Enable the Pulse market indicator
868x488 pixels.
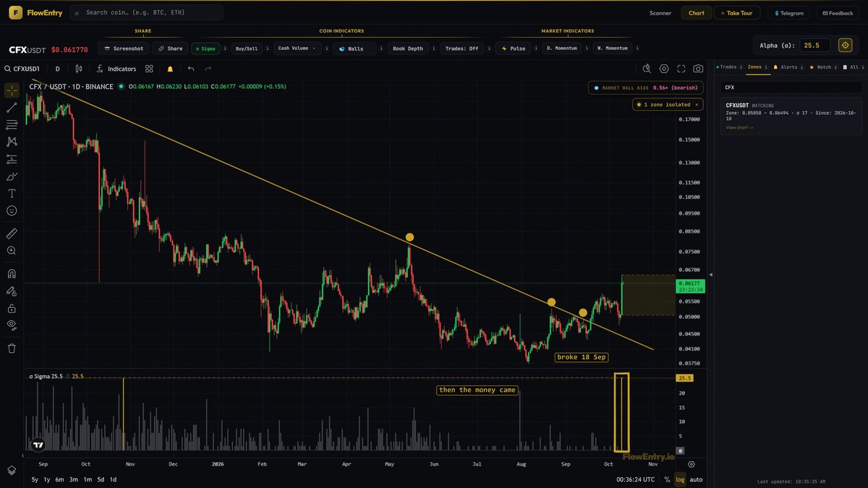click(514, 48)
